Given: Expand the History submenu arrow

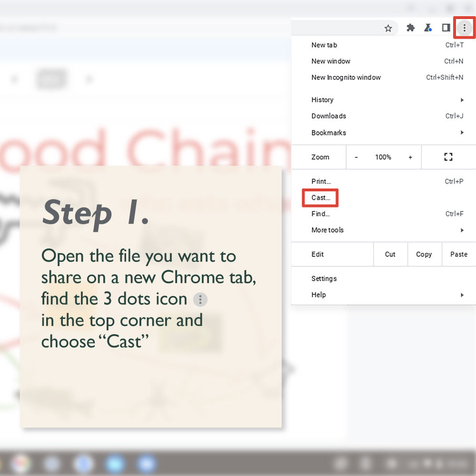Looking at the screenshot, I should pos(462,100).
